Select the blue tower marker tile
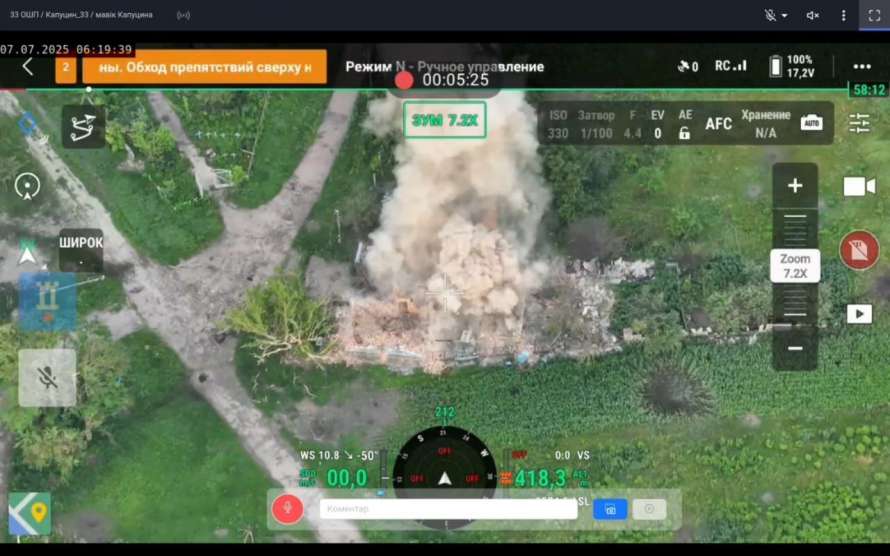The width and height of the screenshot is (890, 556). coord(48,302)
